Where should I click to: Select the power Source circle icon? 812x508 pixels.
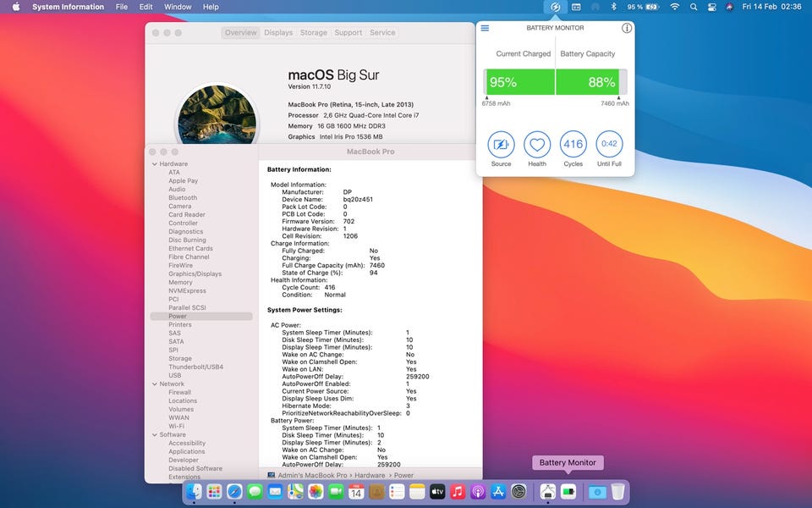coord(501,144)
